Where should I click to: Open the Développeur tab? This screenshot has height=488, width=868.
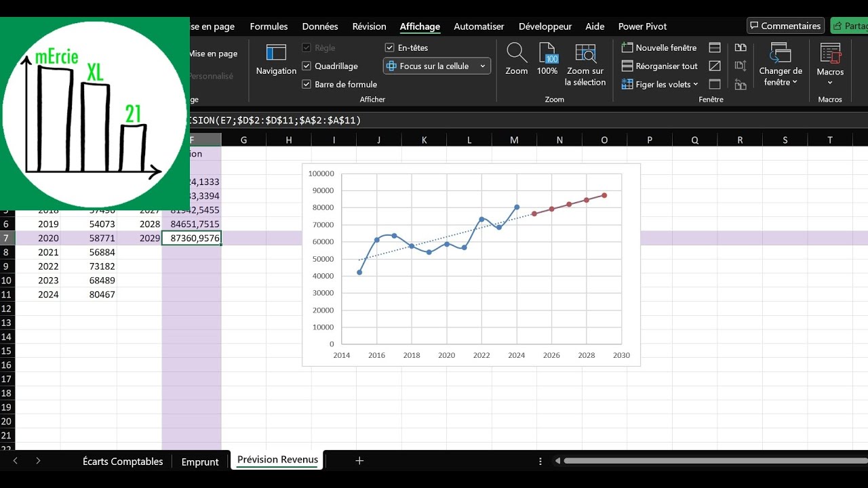545,26
